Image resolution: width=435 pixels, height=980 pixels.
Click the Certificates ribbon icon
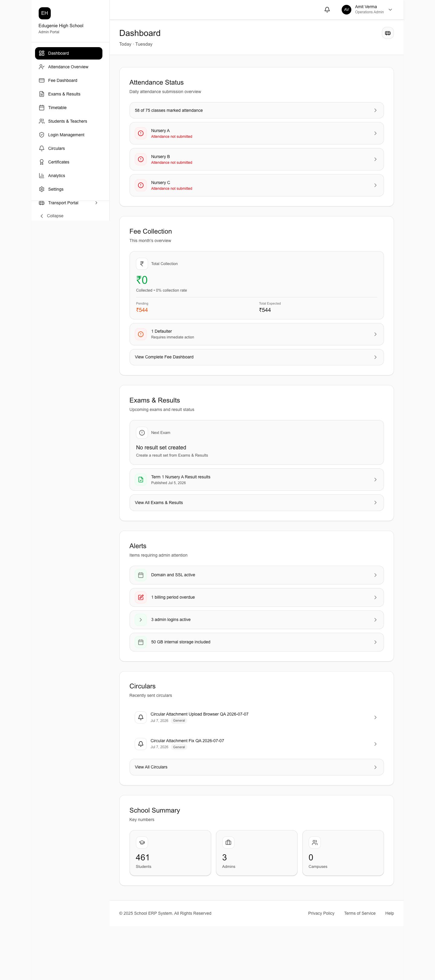point(42,162)
